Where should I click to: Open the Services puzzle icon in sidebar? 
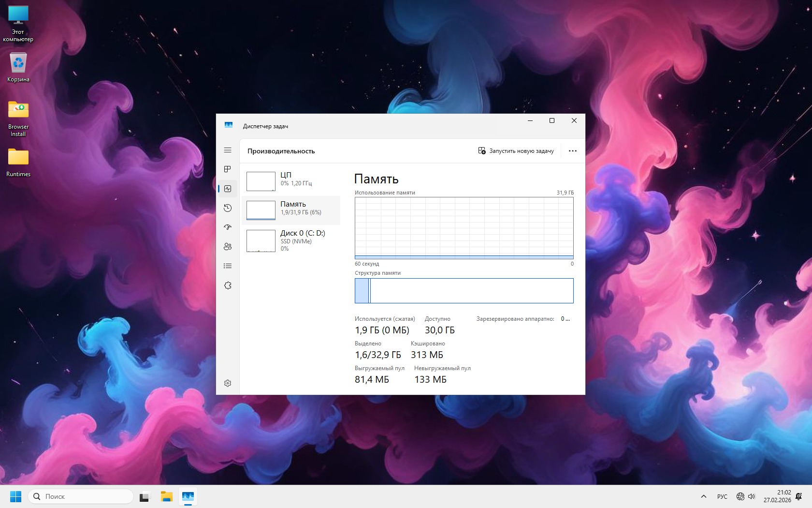coord(228,285)
